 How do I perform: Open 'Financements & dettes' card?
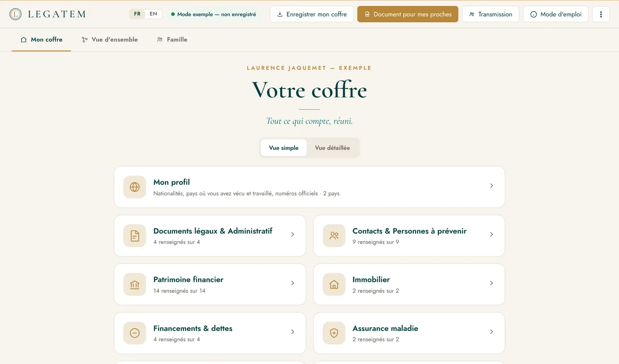click(210, 333)
